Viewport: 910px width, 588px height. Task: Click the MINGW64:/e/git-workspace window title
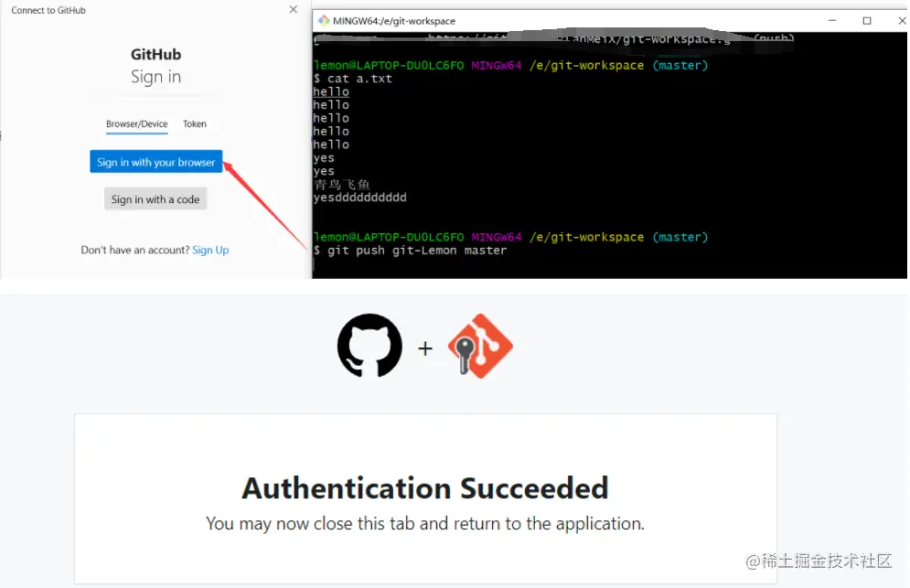coord(393,21)
